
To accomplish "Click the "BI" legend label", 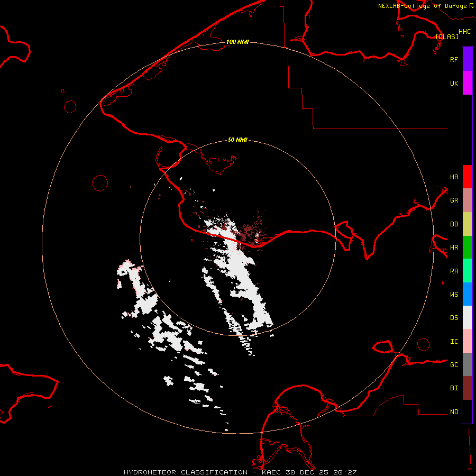I will [x=454, y=388].
